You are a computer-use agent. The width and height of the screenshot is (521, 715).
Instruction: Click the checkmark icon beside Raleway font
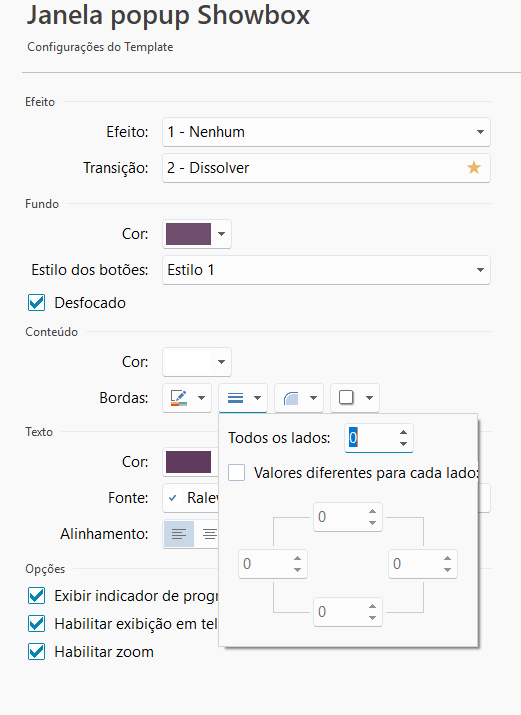[173, 498]
